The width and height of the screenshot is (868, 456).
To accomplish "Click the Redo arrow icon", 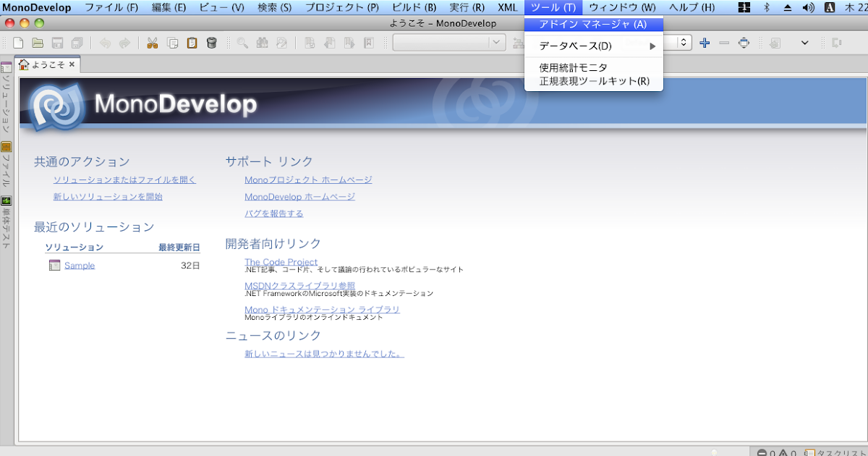I will coord(124,43).
